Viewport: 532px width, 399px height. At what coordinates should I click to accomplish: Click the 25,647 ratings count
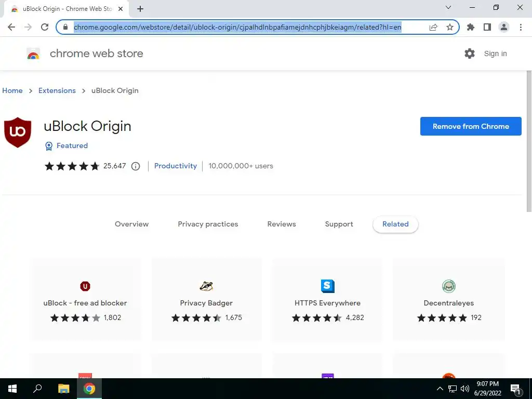[115, 166]
